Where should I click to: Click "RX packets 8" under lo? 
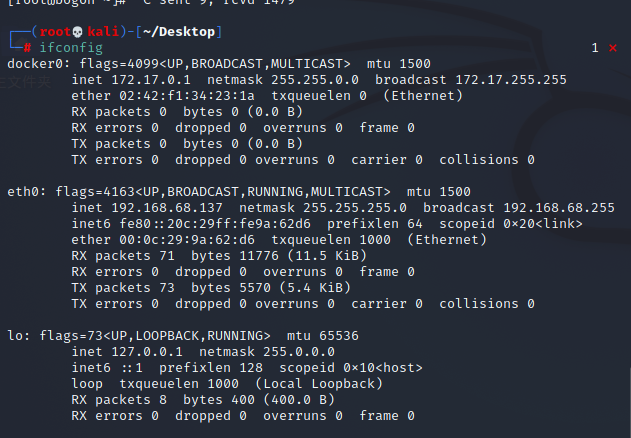119,400
